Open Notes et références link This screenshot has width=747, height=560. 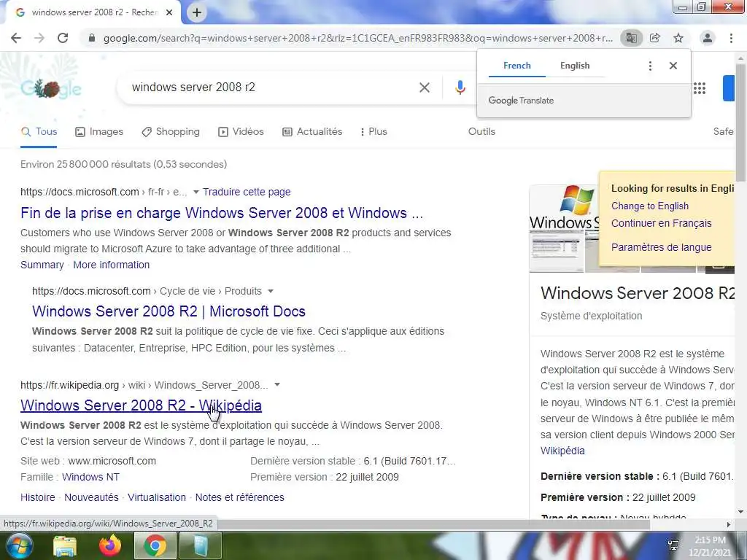pyautogui.click(x=239, y=497)
